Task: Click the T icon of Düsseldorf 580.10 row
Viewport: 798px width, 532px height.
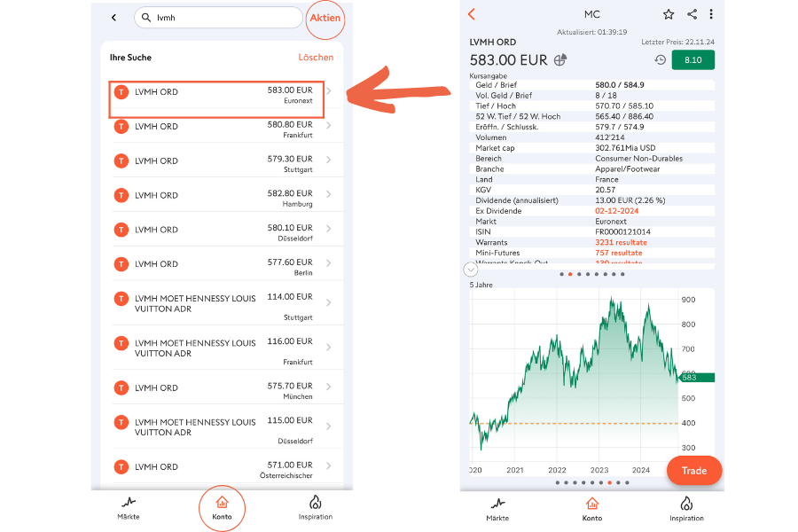Action: (x=121, y=230)
